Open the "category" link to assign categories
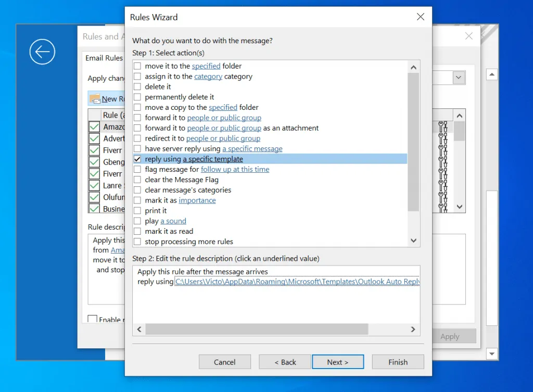Screen dimensions: 533x392 coord(208,76)
